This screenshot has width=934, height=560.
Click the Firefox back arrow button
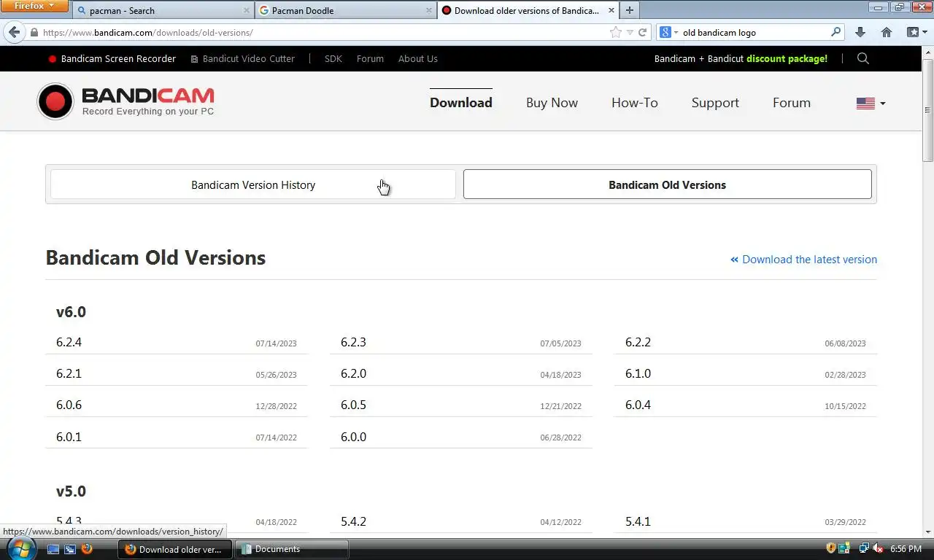[14, 32]
